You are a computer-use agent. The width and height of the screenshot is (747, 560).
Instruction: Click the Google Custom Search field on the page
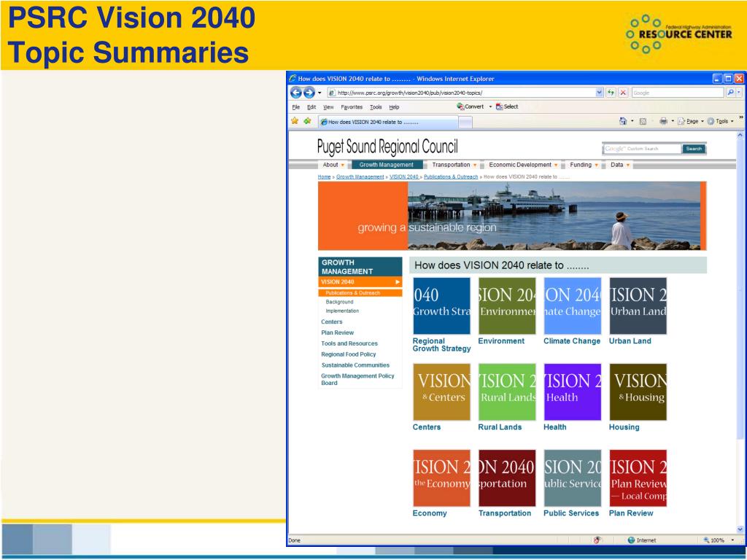pos(642,149)
